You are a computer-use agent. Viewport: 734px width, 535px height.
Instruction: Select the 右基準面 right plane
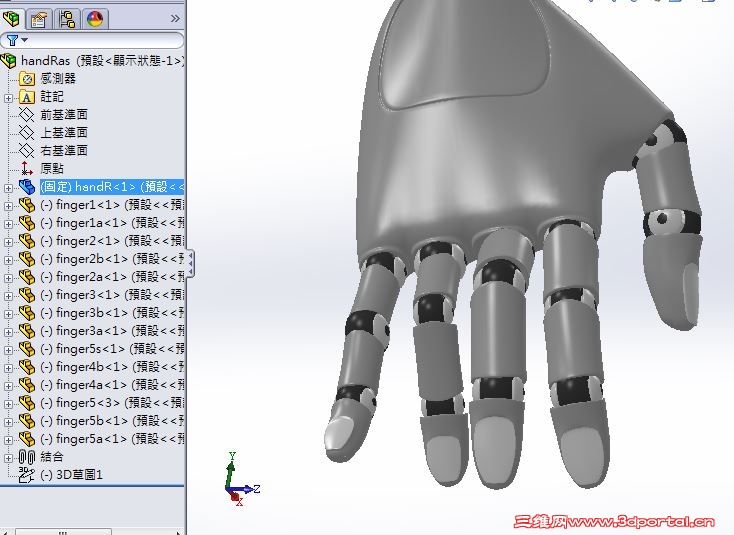(64, 150)
